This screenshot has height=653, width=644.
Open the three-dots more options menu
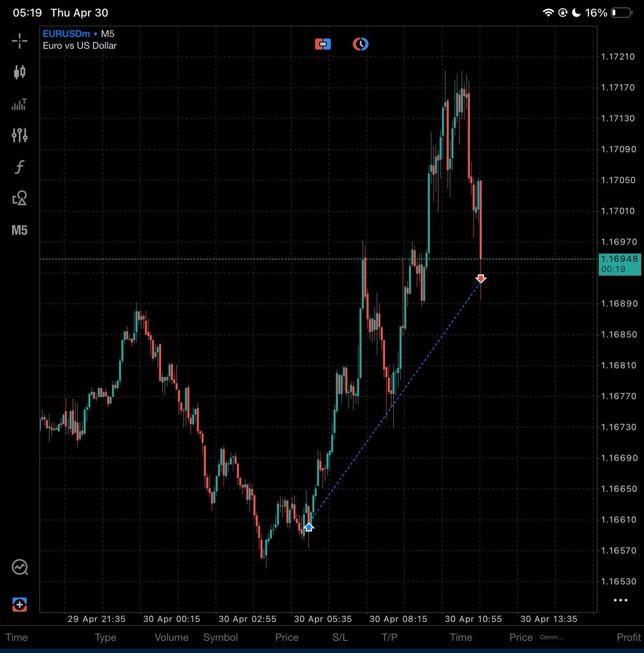(x=621, y=601)
